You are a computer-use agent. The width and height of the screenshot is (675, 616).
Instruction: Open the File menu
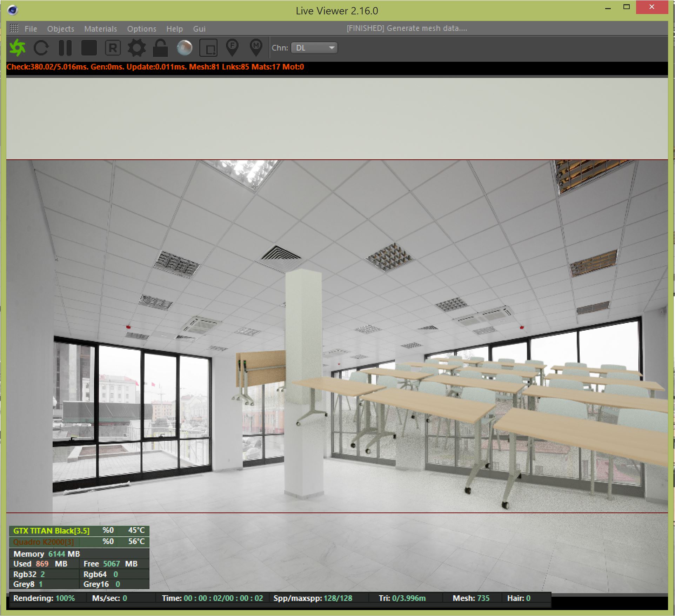[x=31, y=29]
